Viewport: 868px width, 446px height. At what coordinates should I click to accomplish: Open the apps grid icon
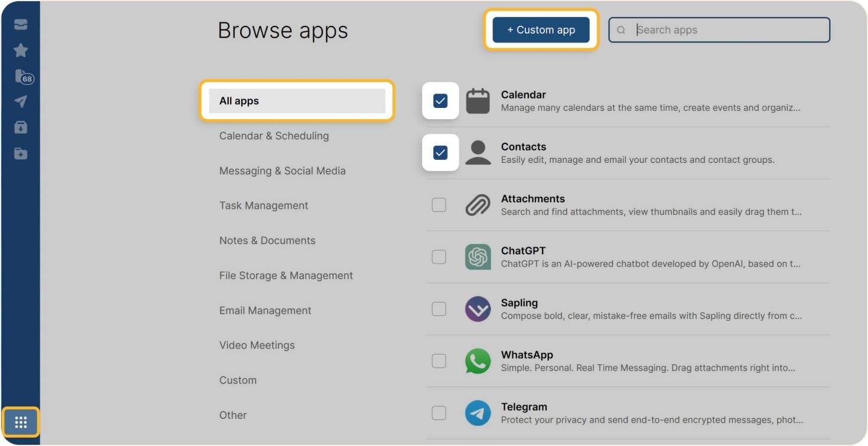tap(21, 422)
